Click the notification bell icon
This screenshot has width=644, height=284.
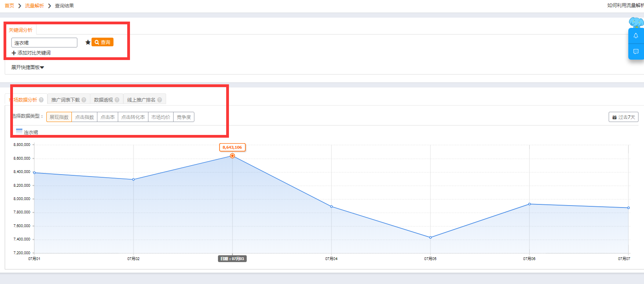tap(636, 36)
